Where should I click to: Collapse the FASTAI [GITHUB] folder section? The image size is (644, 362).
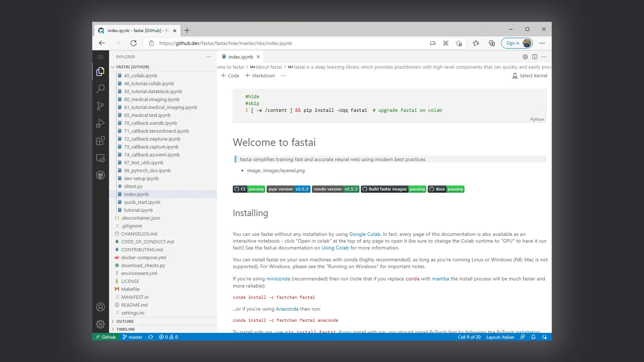132,67
